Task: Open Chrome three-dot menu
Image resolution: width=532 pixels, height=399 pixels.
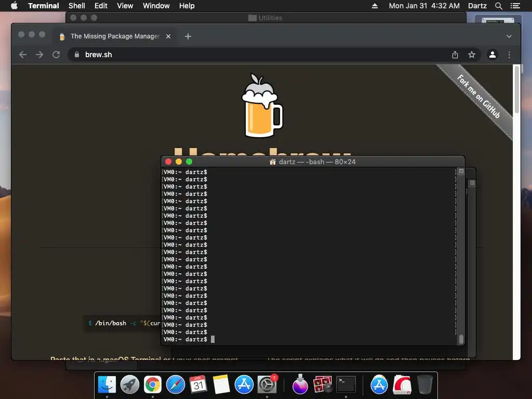Action: (x=509, y=55)
